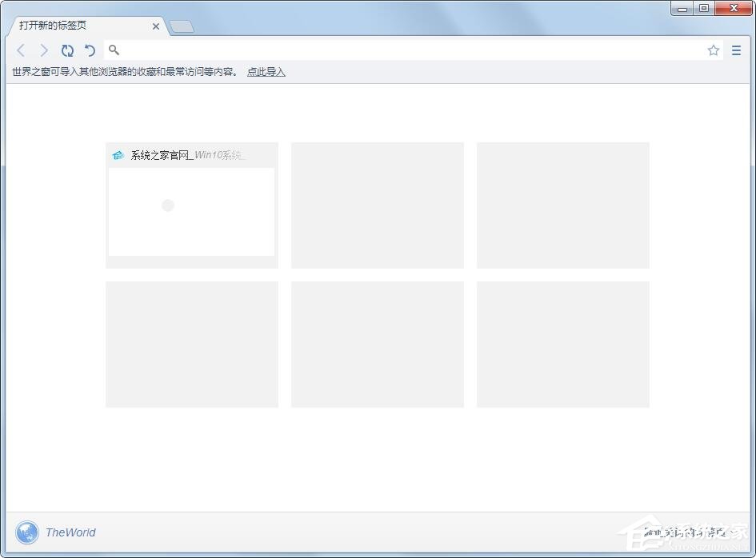756x558 pixels.
Task: Open the hamburger main menu
Action: click(x=736, y=50)
